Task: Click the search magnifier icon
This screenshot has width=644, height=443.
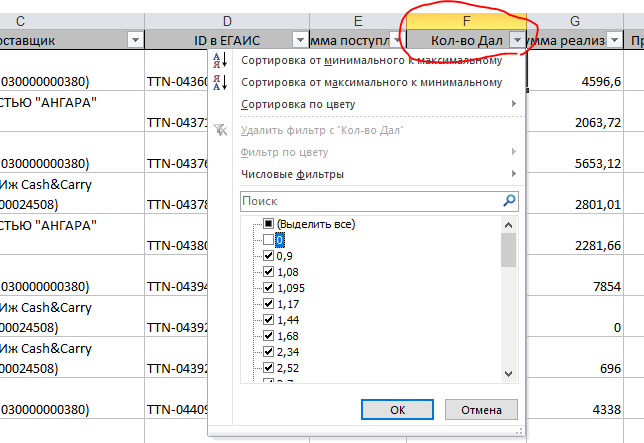Action: pyautogui.click(x=510, y=201)
